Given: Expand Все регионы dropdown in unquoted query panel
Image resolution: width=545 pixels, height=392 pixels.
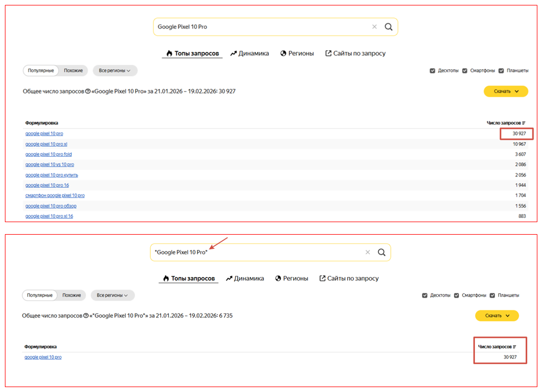Looking at the screenshot, I should pos(115,71).
